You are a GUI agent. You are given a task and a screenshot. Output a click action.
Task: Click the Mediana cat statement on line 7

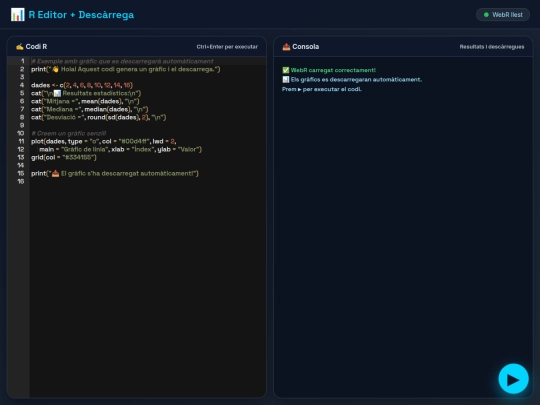[x=90, y=109]
